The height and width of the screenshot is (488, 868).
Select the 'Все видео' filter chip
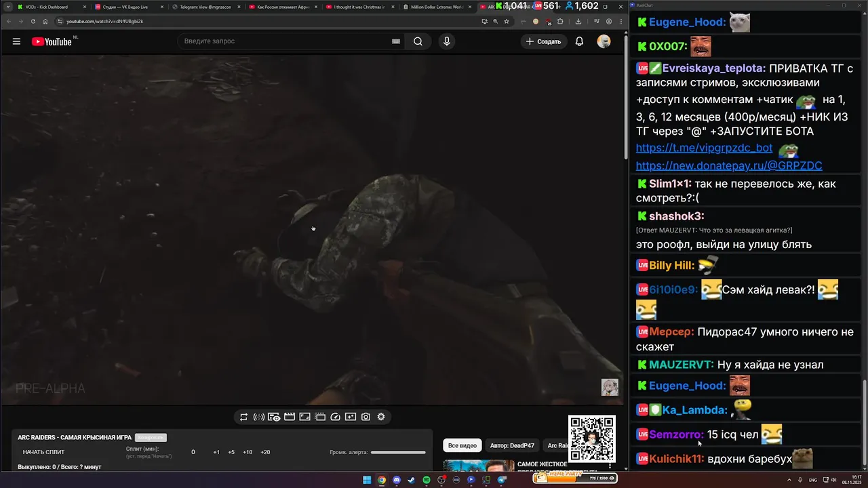tap(462, 445)
